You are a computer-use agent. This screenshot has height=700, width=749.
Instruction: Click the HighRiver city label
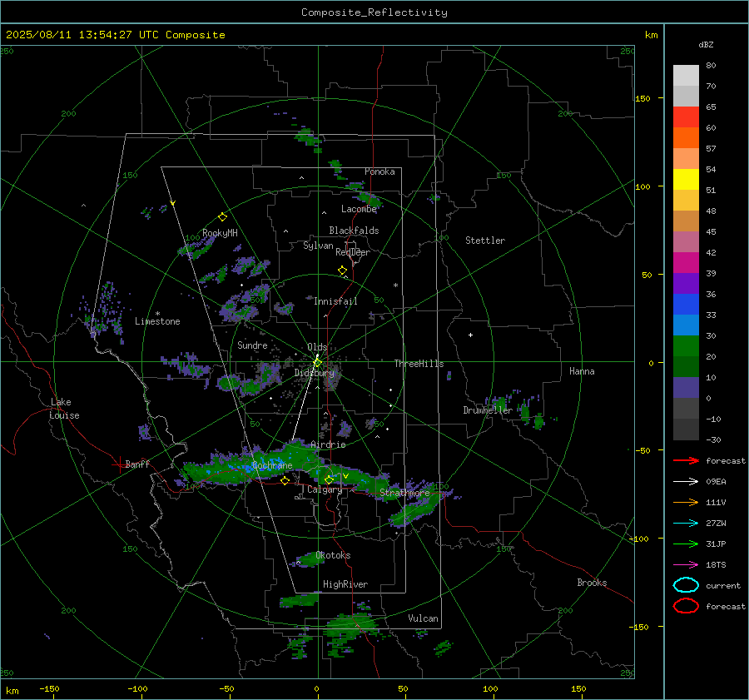345,584
